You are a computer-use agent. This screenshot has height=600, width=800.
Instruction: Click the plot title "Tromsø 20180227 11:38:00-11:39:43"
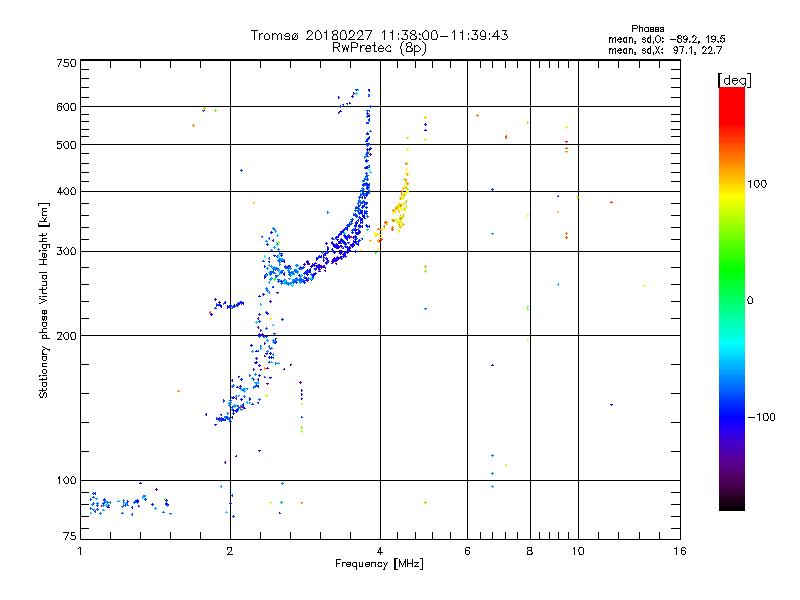pyautogui.click(x=380, y=35)
